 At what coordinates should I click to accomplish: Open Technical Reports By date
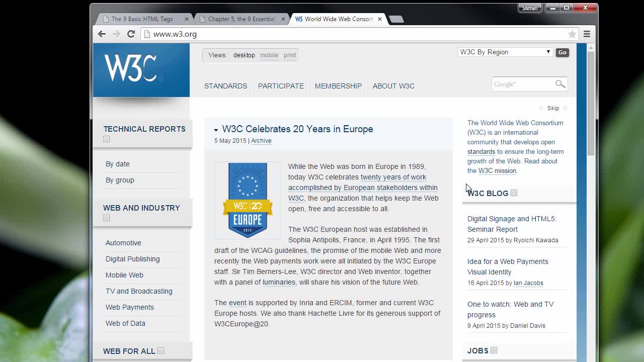point(118,164)
